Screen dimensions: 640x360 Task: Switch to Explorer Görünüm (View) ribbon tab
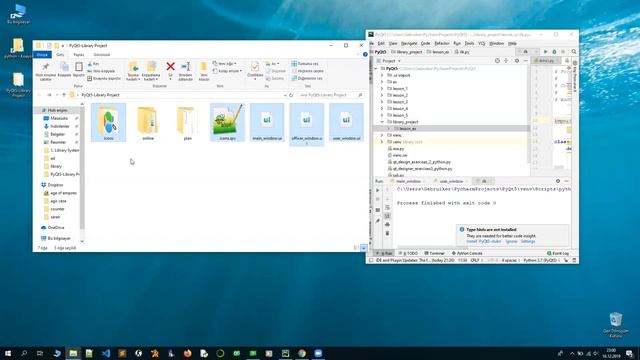point(102,55)
